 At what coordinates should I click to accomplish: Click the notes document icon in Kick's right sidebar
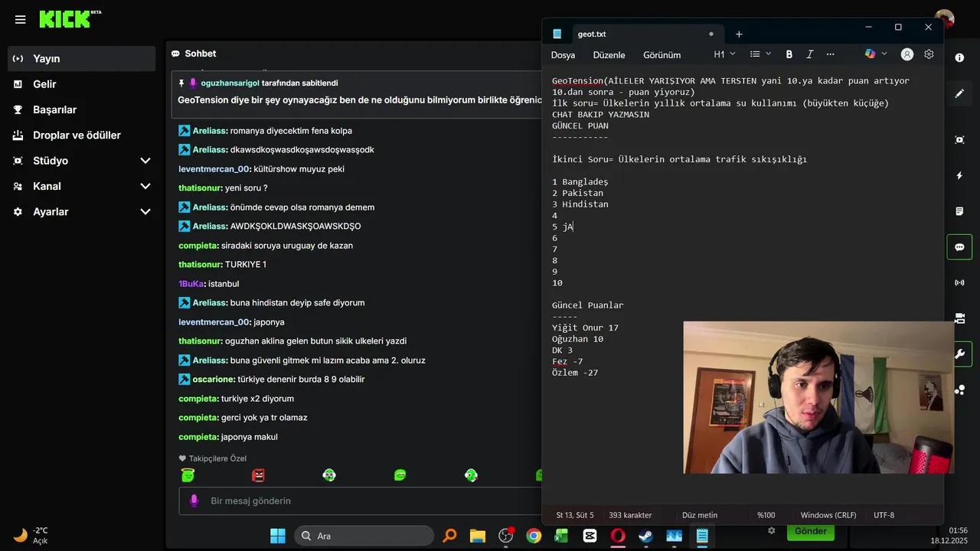[959, 211]
